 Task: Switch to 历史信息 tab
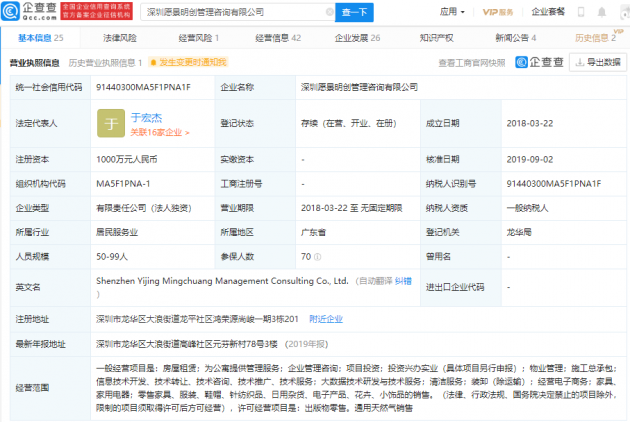pyautogui.click(x=595, y=38)
